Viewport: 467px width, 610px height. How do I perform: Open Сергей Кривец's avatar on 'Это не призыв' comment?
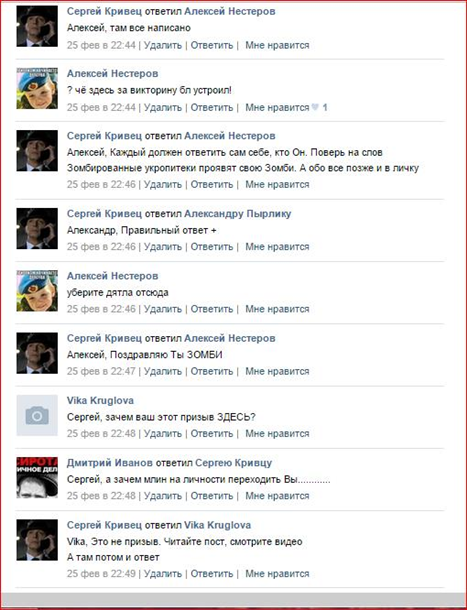click(37, 540)
